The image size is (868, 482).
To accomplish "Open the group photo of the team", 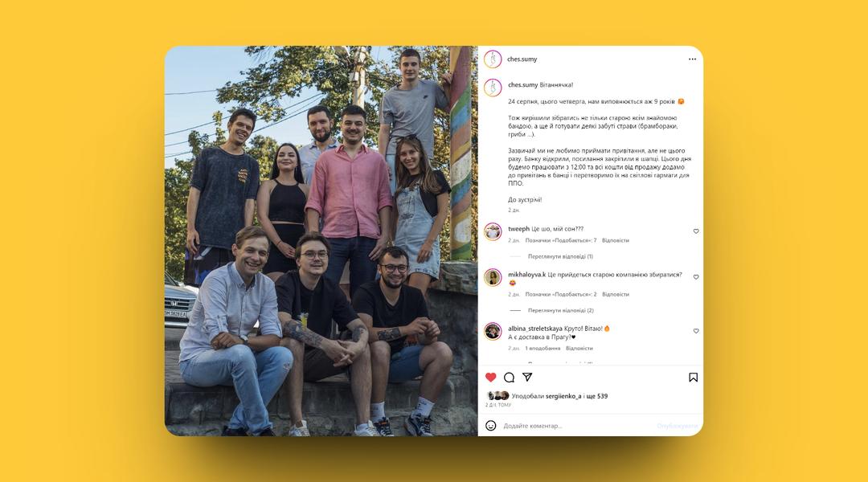I will 321,241.
